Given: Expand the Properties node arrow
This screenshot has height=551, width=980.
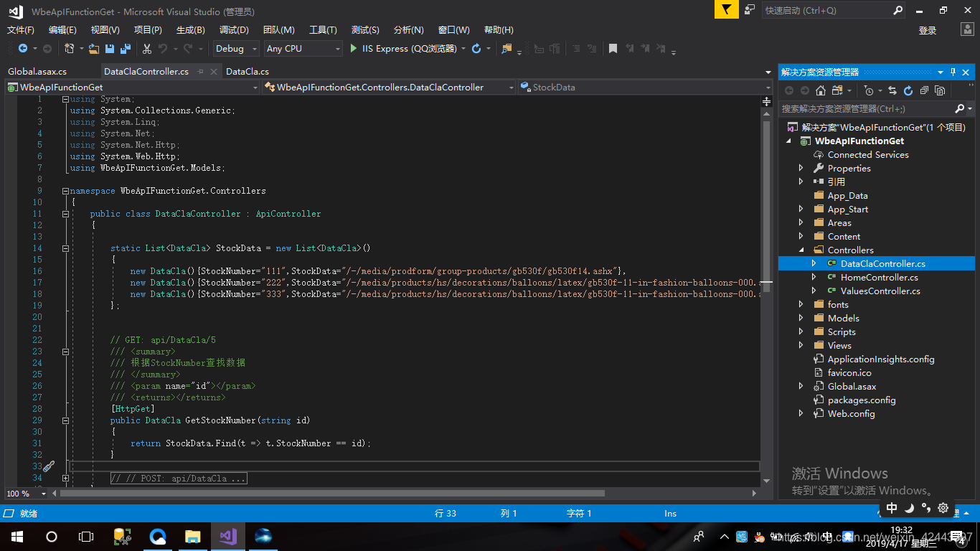Looking at the screenshot, I should (x=801, y=169).
